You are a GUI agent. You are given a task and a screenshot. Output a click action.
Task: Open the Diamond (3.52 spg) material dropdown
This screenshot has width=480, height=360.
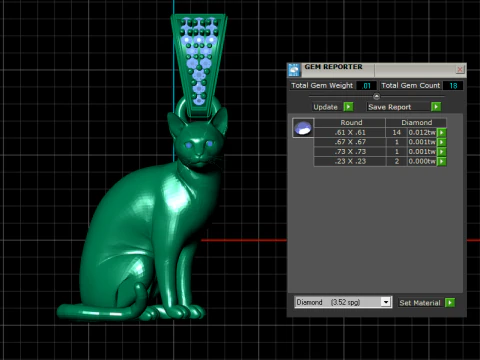point(386,302)
